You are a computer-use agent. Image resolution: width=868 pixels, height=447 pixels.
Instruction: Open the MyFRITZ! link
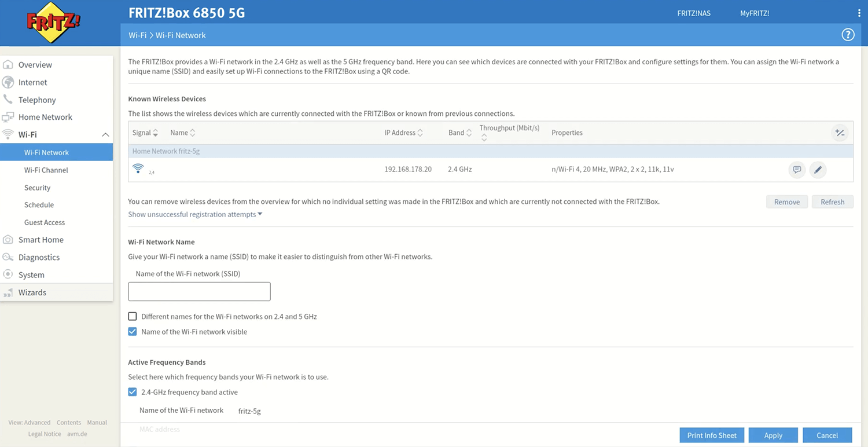coord(754,13)
